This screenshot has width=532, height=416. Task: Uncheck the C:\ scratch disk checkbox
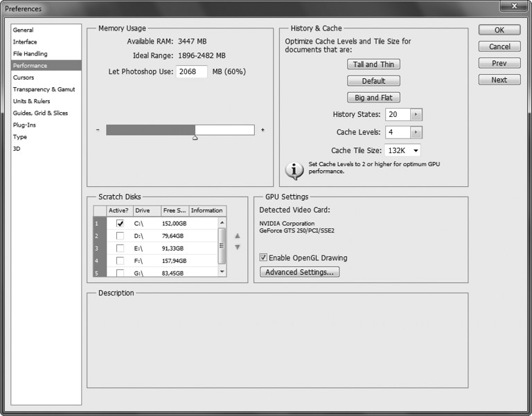121,224
